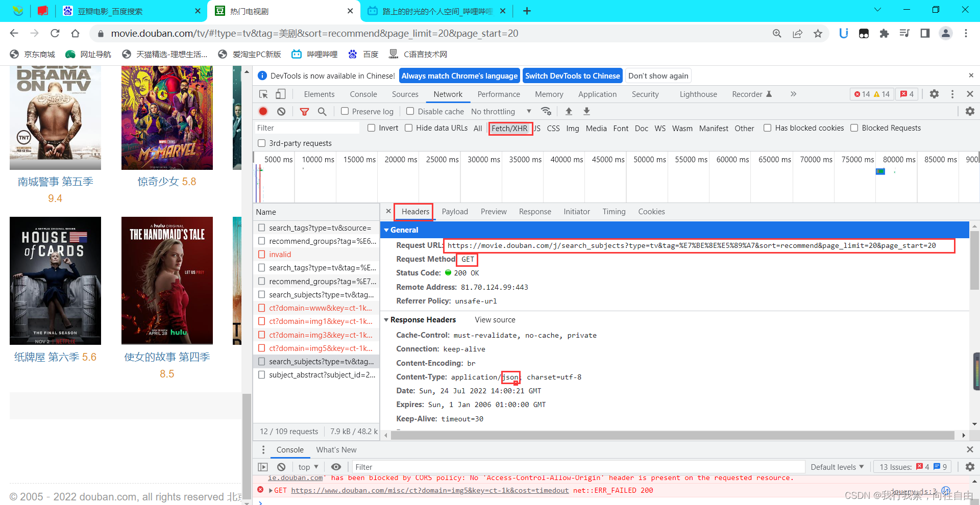Click vertical scrollbar of headers pane
Image resolution: width=980 pixels, height=505 pixels.
click(x=974, y=260)
